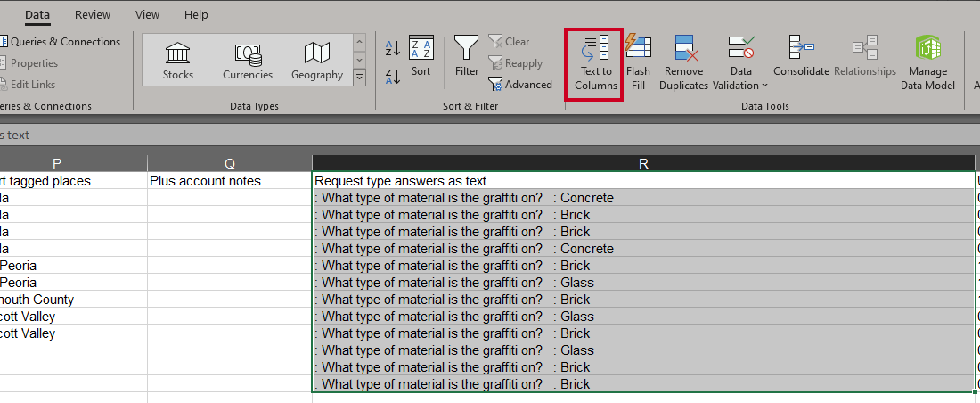
Task: Open the Help tab
Action: point(196,14)
